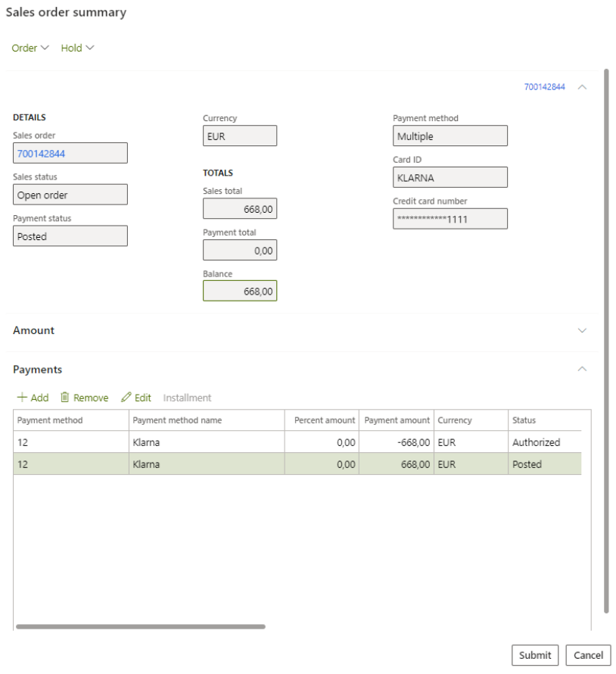Sort by Payment amount column header
The height and width of the screenshot is (674, 616).
(397, 420)
